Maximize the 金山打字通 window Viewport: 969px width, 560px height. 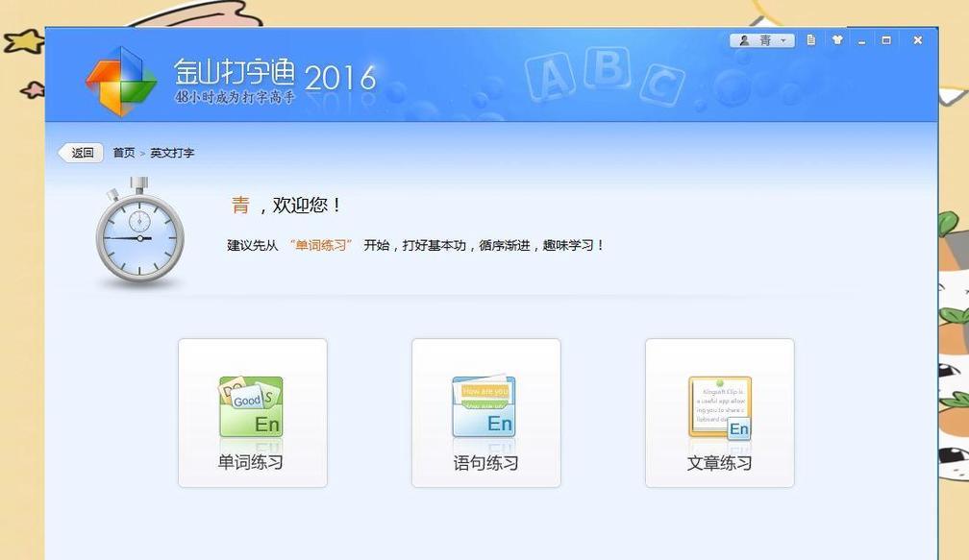pos(886,40)
